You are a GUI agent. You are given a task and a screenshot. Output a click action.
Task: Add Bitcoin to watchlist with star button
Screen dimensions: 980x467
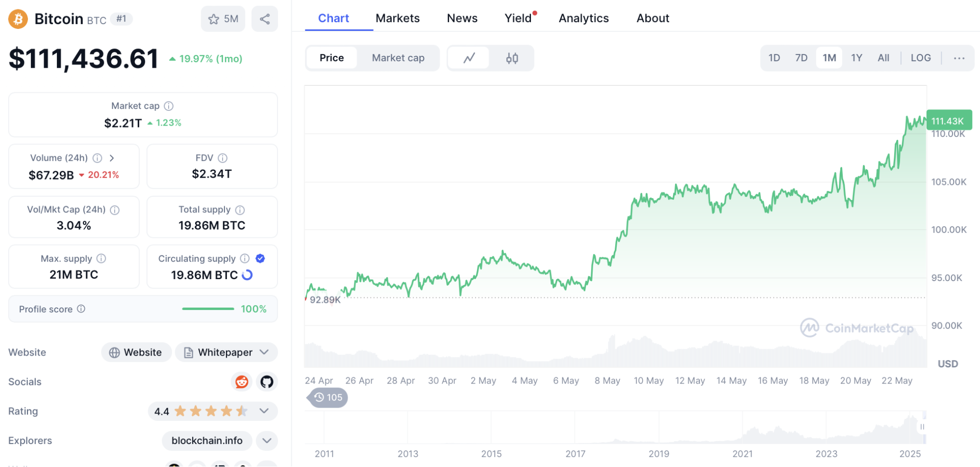(x=223, y=19)
